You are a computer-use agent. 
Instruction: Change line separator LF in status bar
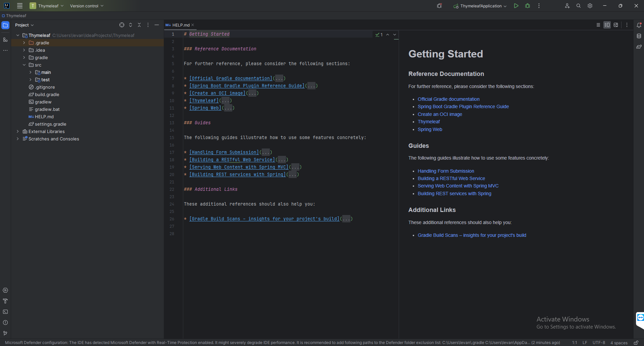(585, 343)
